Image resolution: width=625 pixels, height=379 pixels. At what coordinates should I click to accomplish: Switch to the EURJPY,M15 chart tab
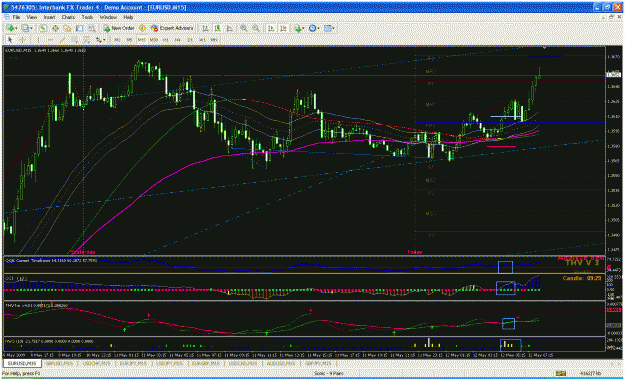tap(132, 363)
